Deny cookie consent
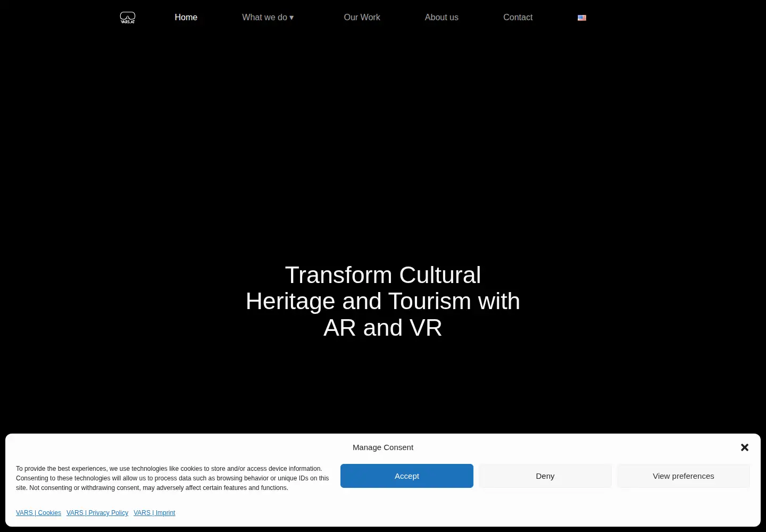Image resolution: width=766 pixels, height=532 pixels. coord(545,476)
